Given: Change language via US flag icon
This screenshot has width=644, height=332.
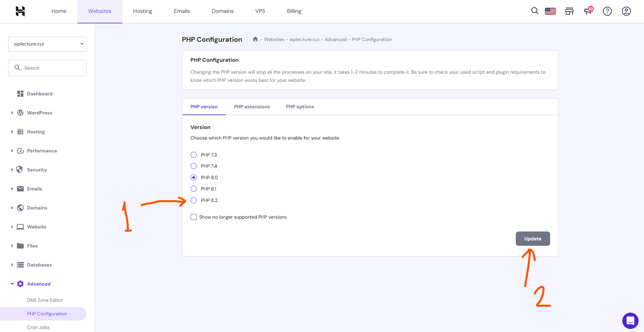Looking at the screenshot, I should click(x=550, y=11).
